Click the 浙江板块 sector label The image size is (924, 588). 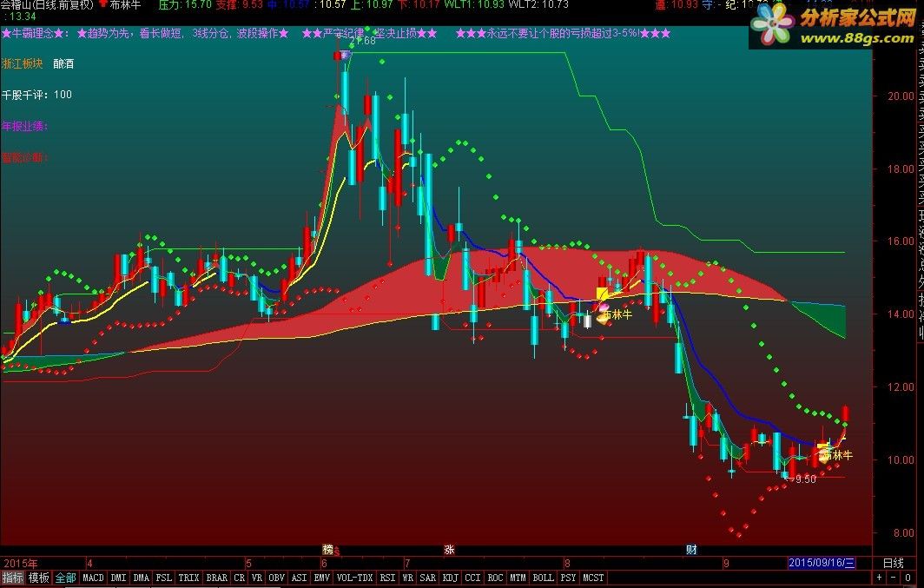(x=23, y=63)
